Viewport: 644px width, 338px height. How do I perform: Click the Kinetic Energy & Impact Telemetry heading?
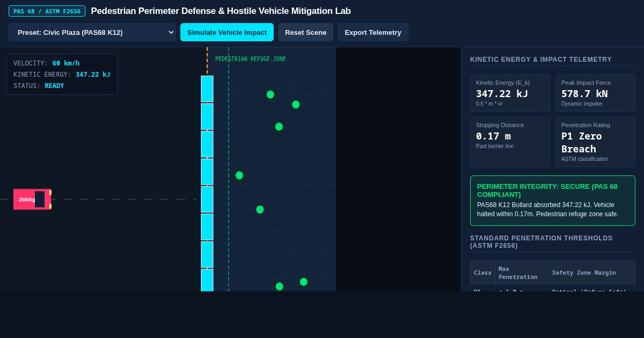[x=541, y=60]
